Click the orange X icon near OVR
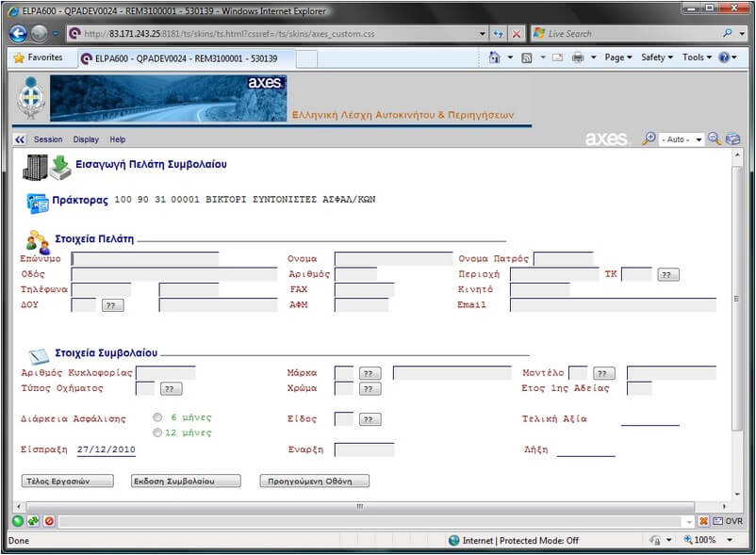The height and width of the screenshot is (555, 756). [703, 521]
